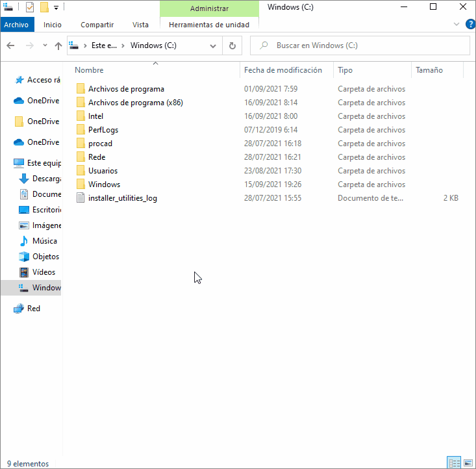Screen dimensions: 476x469
Task: Sort by the Nombre column header
Action: (x=155, y=70)
